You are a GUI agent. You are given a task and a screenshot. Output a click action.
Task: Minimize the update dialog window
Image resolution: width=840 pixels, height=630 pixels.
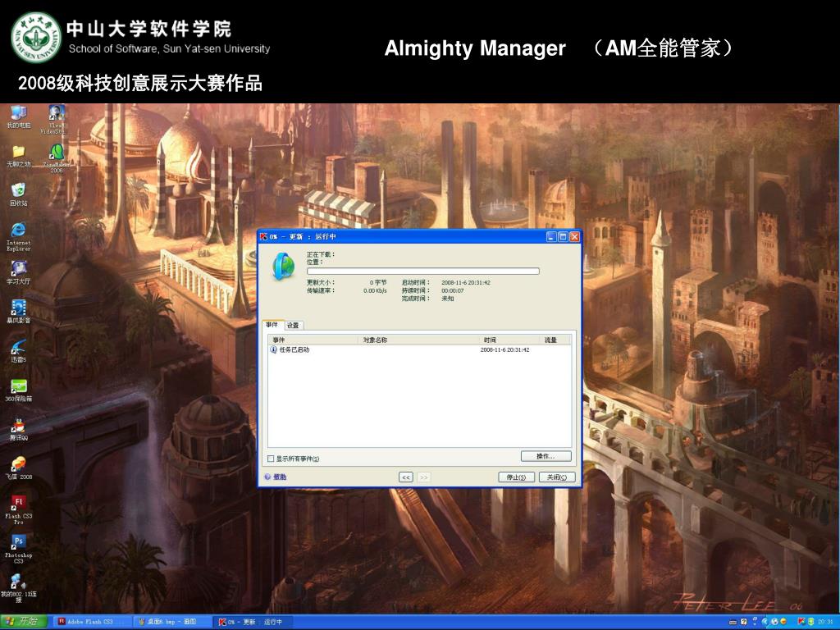tap(551, 236)
